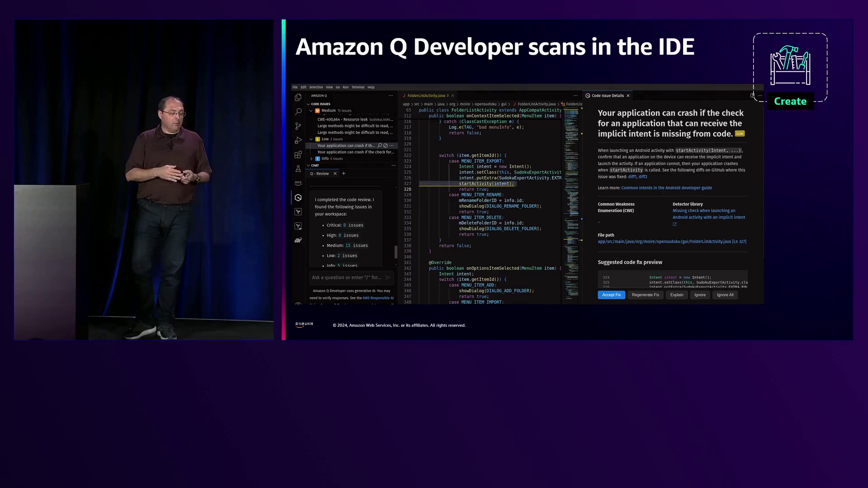The height and width of the screenshot is (488, 868).
Task: Click the Info severity badge icon
Action: (317, 159)
